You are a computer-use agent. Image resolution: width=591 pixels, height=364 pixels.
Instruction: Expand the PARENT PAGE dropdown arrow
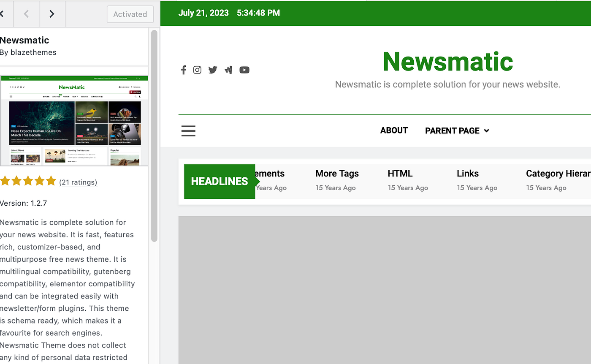(486, 131)
